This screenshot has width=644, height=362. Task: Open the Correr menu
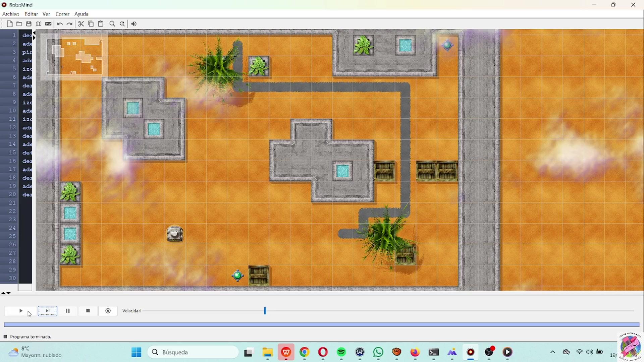62,14
